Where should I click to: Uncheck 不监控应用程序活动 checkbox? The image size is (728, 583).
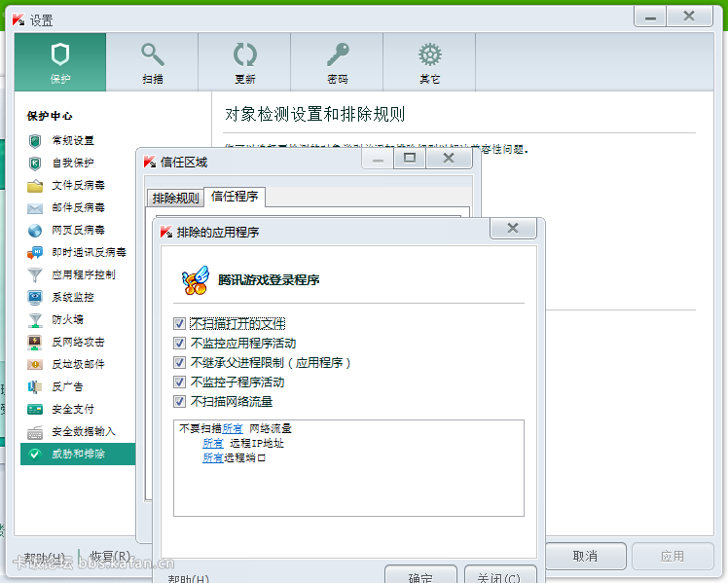click(x=179, y=343)
